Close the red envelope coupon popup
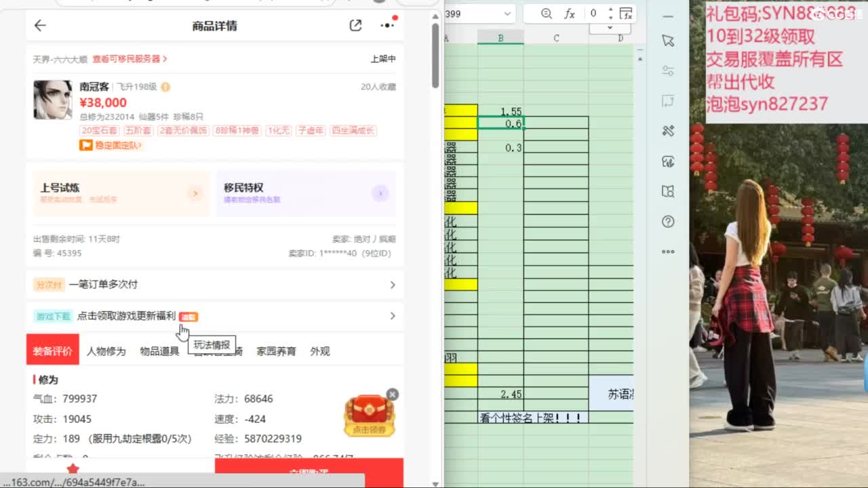This screenshot has width=868, height=488. [x=393, y=394]
